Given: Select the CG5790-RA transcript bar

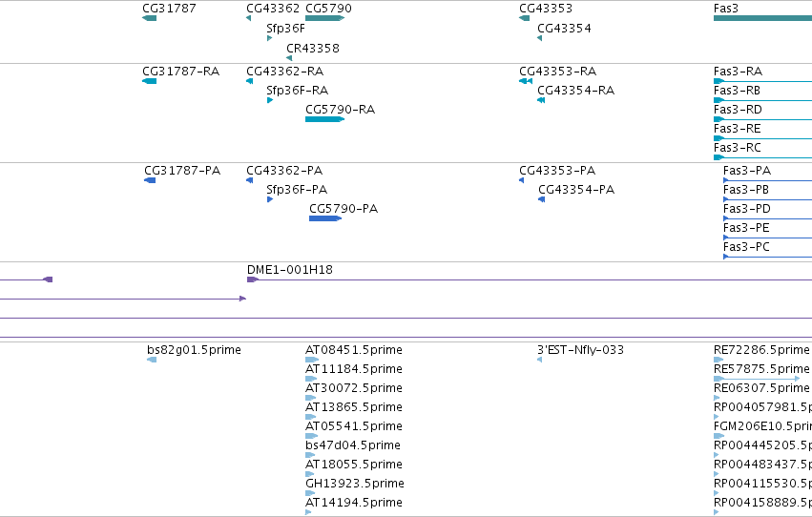Looking at the screenshot, I should coord(324,119).
